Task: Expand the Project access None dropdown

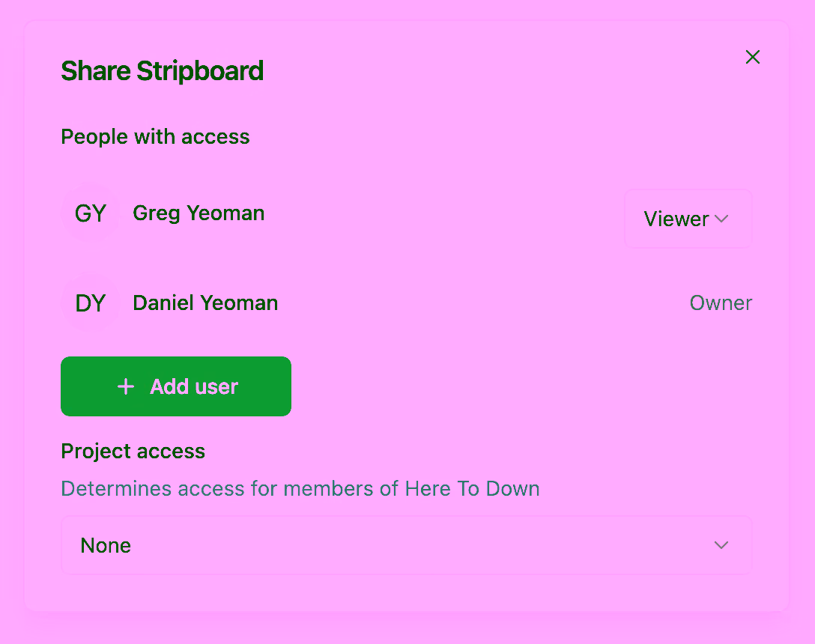Action: (x=406, y=545)
